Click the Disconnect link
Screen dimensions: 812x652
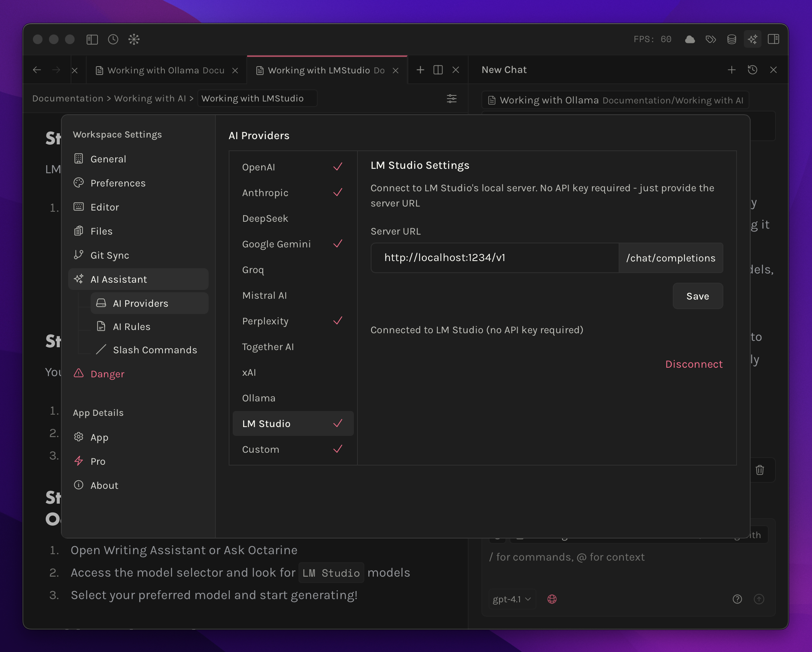tap(694, 364)
